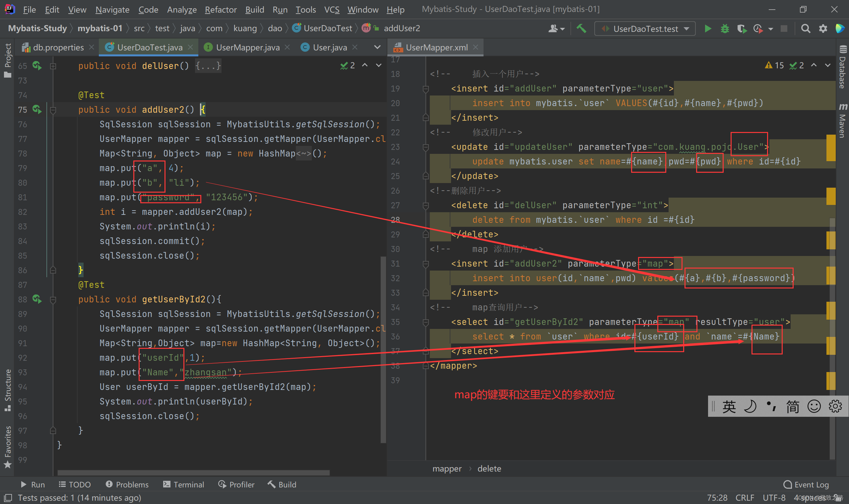Click the 75:28 cursor position indicator
849x504 pixels.
pos(717,498)
